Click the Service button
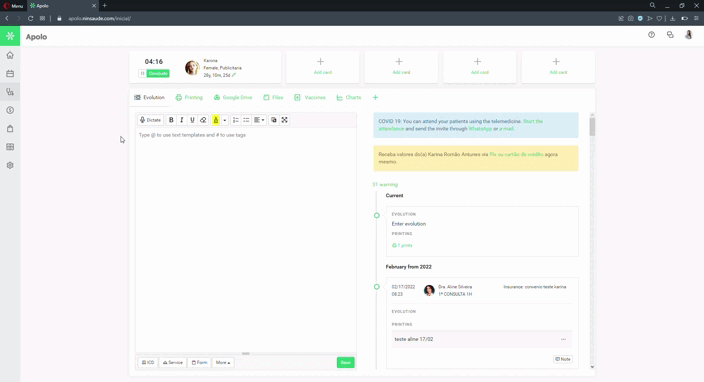Viewport: 704px width, 382px height. pos(173,362)
